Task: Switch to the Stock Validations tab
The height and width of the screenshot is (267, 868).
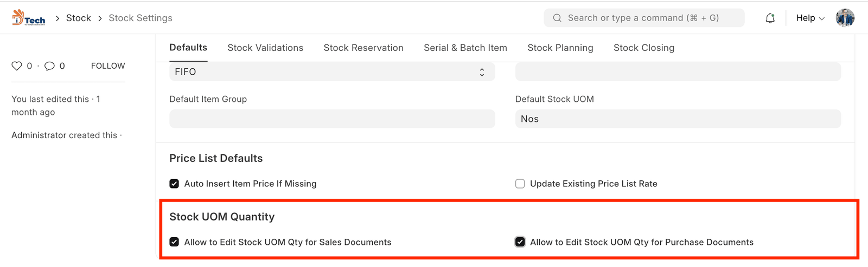Action: coord(265,48)
